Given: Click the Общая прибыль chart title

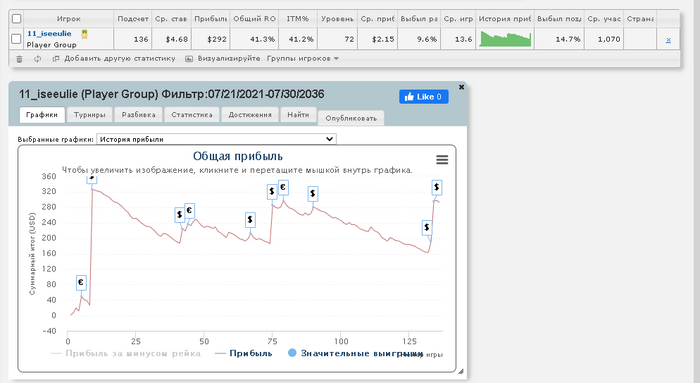Looking at the screenshot, I should (x=238, y=156).
